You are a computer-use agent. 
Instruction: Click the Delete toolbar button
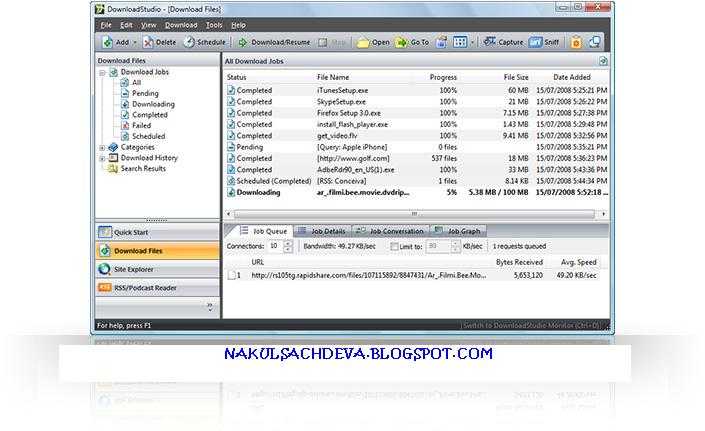(x=160, y=42)
